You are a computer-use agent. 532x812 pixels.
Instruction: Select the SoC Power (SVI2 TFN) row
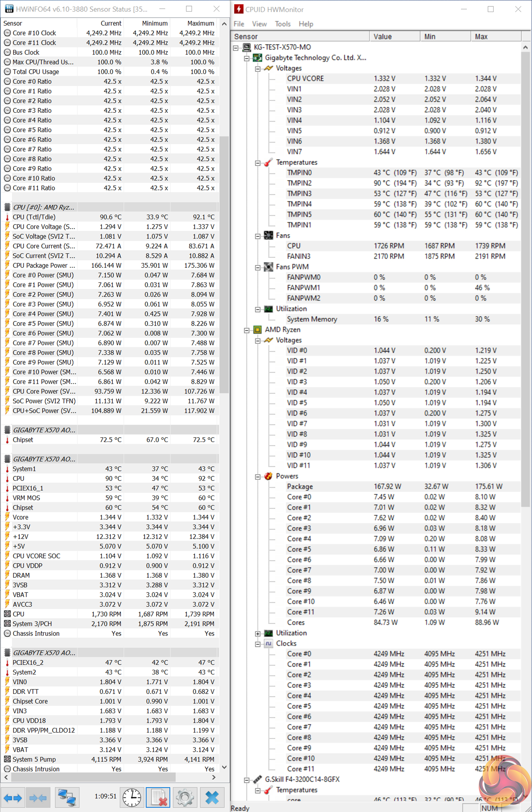coord(110,401)
